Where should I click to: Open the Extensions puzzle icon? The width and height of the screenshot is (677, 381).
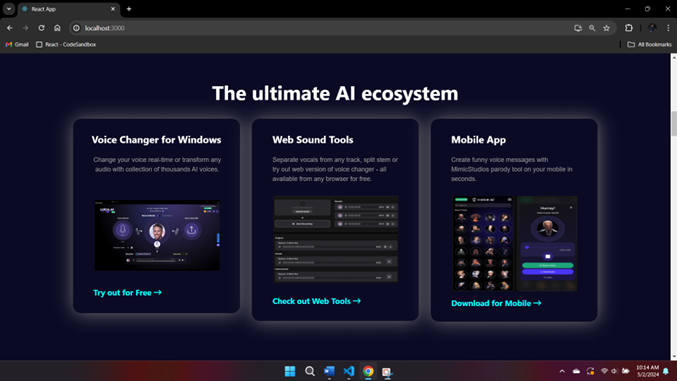629,28
